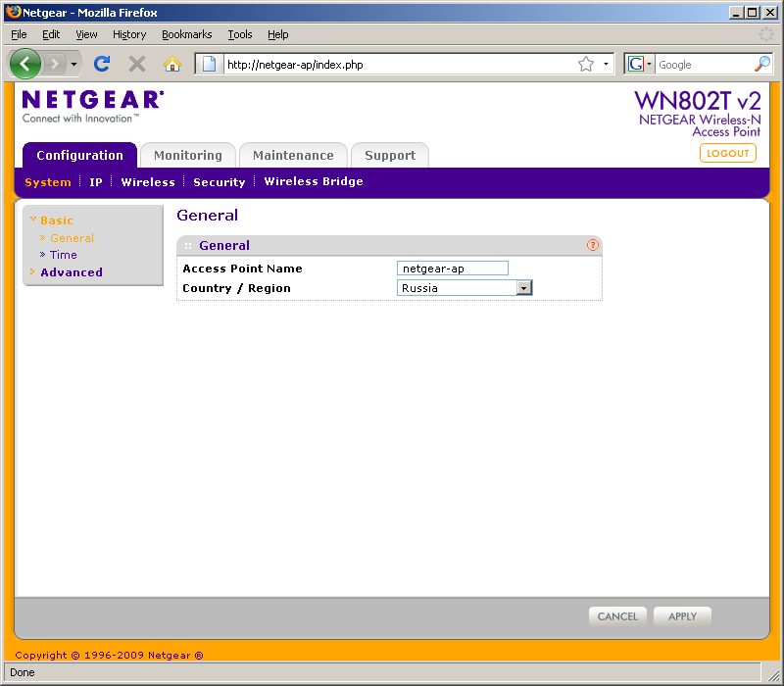Switch to the Maintenance tab

[x=293, y=156]
